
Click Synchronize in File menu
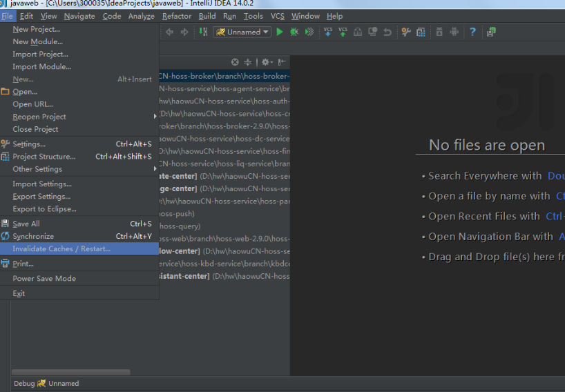point(79,236)
